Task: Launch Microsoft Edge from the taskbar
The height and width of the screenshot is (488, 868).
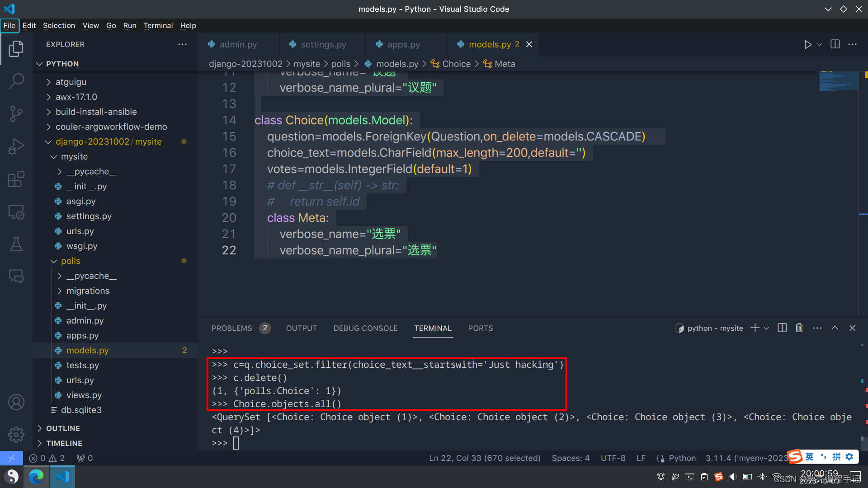Action: click(36, 476)
